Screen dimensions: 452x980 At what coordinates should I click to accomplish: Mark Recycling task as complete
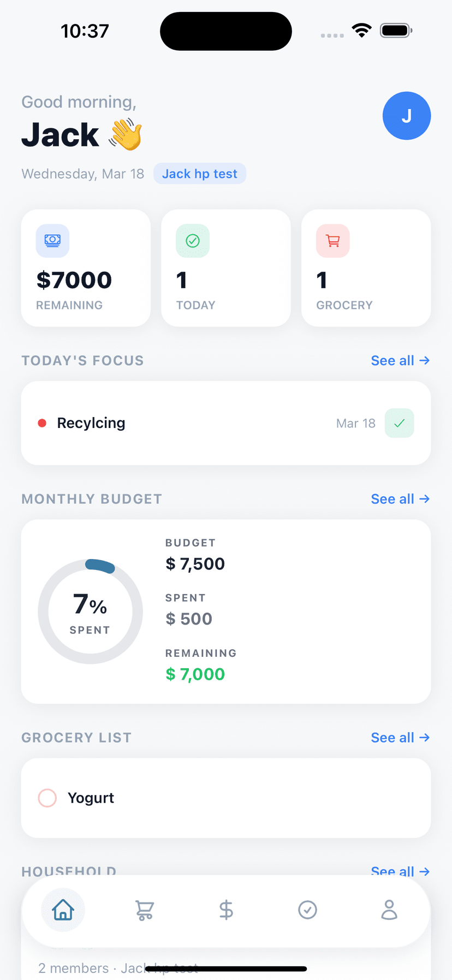(x=399, y=423)
